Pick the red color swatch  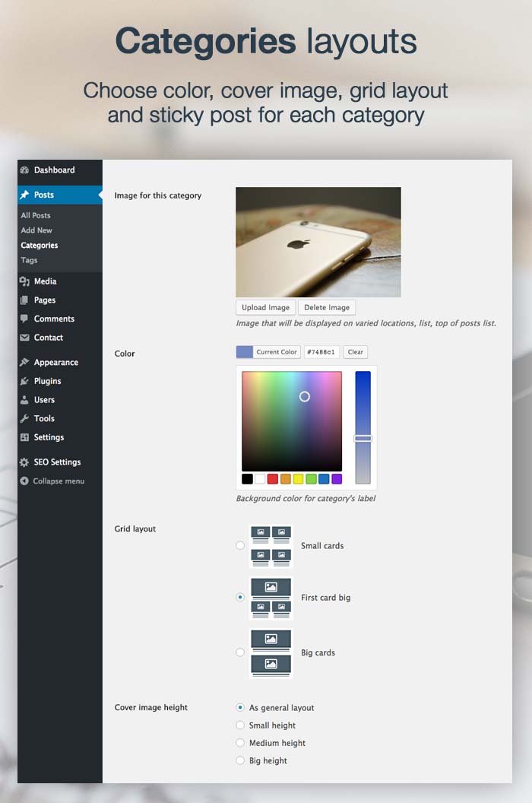pyautogui.click(x=273, y=479)
